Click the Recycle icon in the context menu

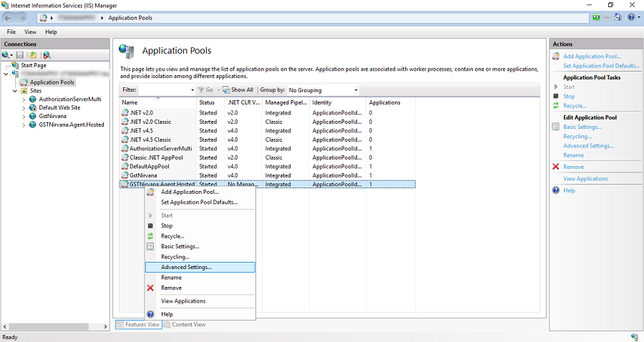tap(150, 236)
